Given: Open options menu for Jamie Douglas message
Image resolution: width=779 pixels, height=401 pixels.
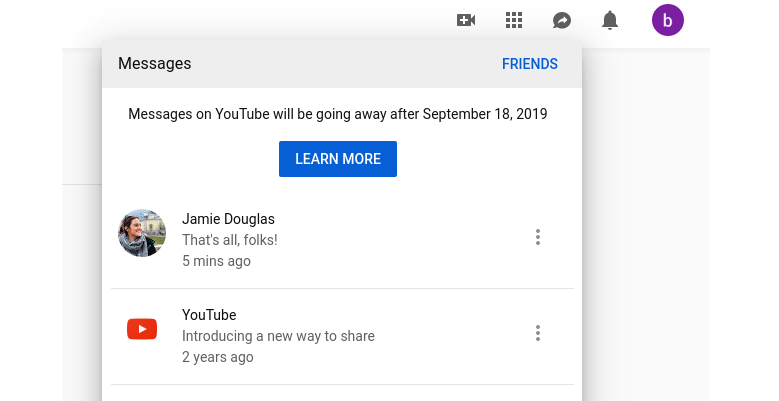Looking at the screenshot, I should click(538, 237).
